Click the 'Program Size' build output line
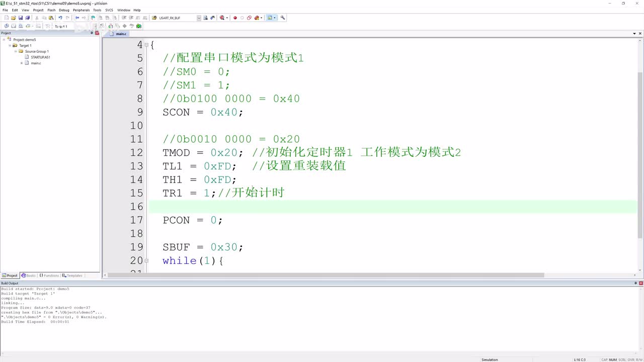The width and height of the screenshot is (644, 362). (46, 308)
